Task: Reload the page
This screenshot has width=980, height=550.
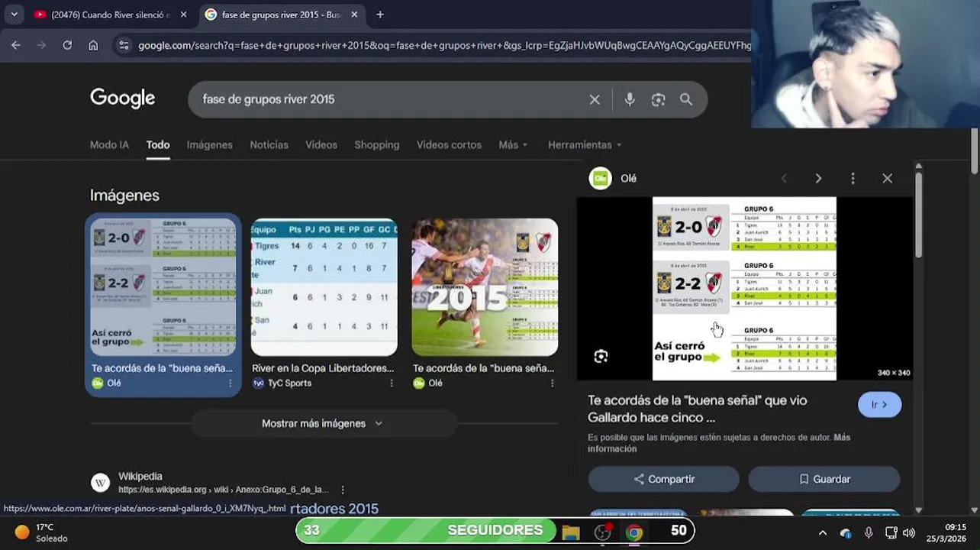Action: pos(67,45)
